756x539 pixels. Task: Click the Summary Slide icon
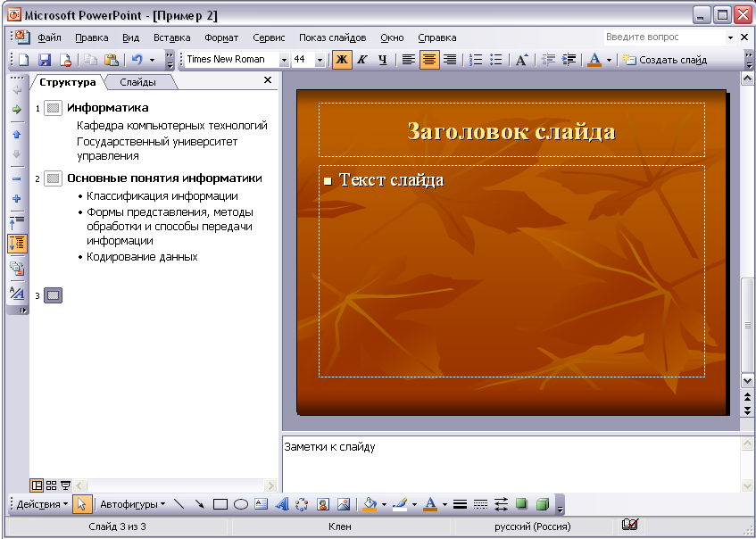point(17,268)
